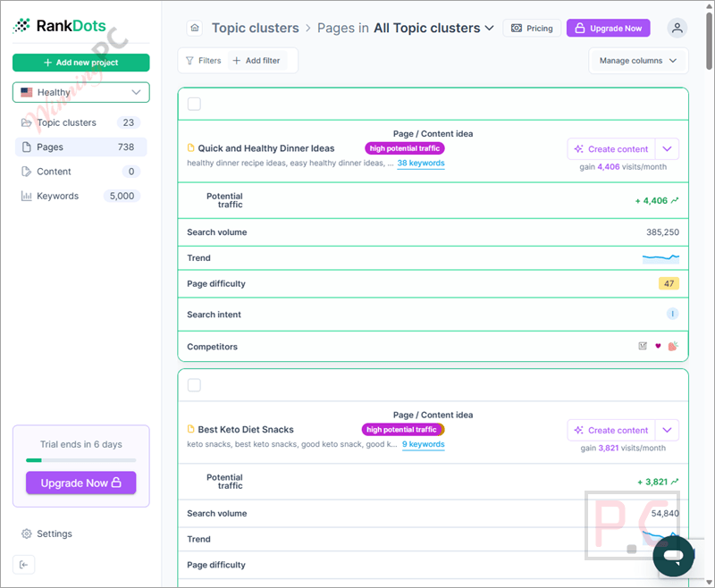Click the trend sparkline for Quick and Healthy Dinner Ideas
This screenshot has height=588, width=715.
pos(660,258)
